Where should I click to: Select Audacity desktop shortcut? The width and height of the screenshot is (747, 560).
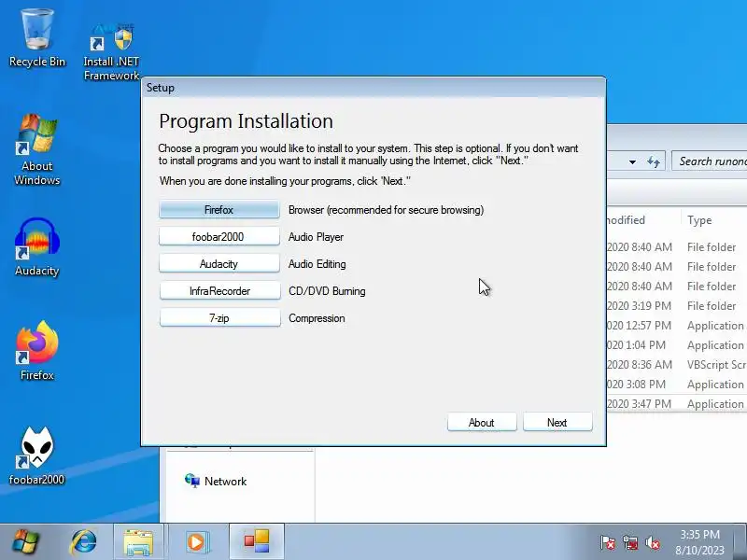coord(37,246)
